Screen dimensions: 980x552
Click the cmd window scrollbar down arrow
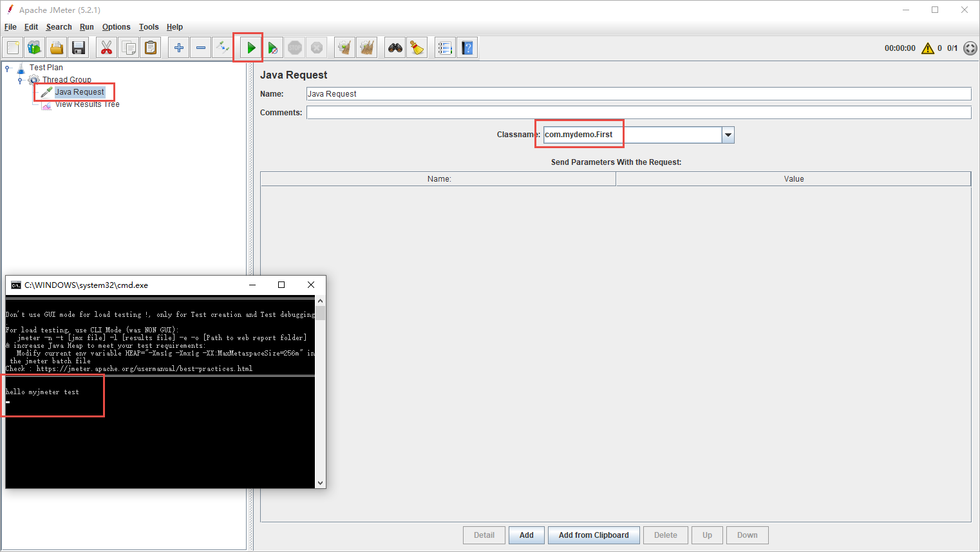click(320, 482)
